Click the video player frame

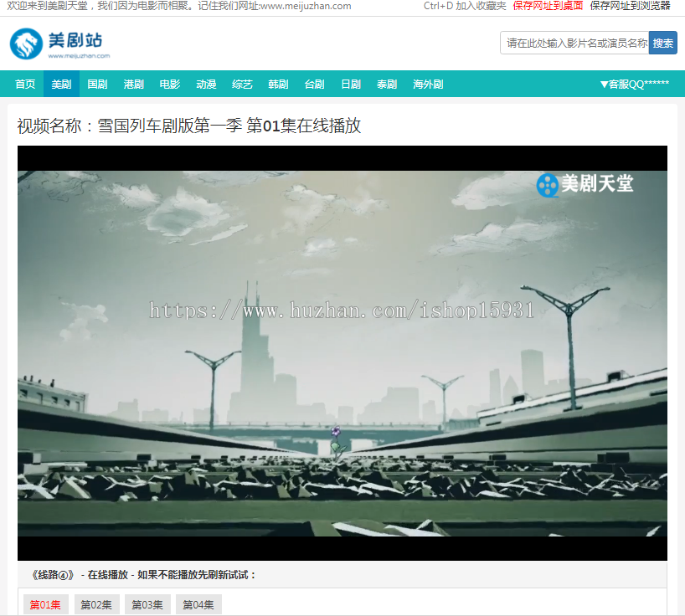point(342,353)
